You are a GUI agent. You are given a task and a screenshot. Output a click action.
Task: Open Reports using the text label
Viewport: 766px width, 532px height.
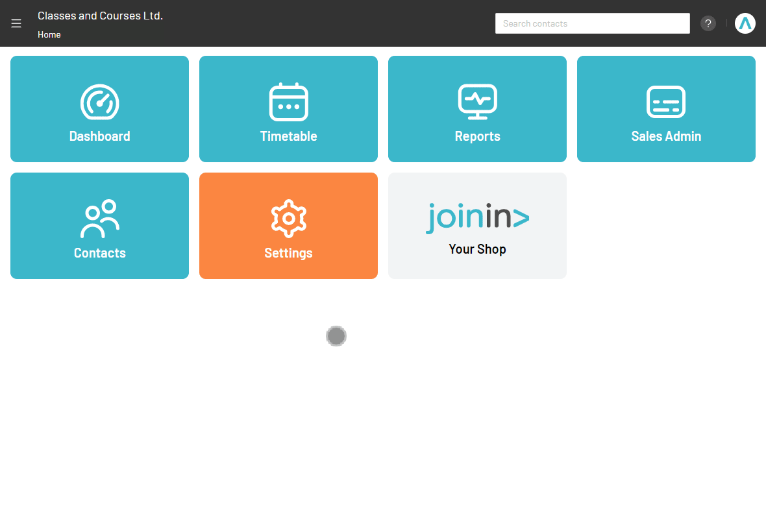(477, 136)
